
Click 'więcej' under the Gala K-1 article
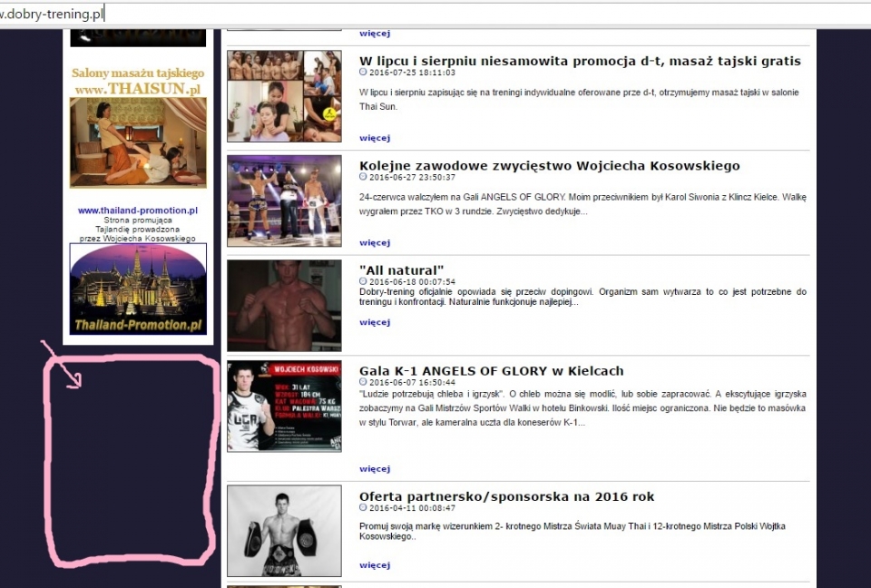point(374,469)
